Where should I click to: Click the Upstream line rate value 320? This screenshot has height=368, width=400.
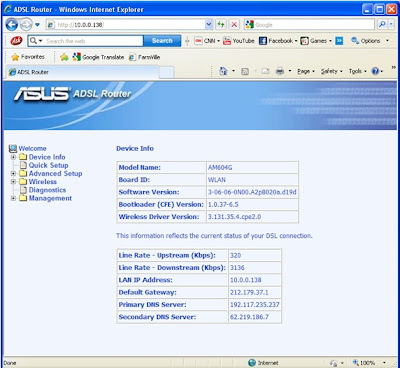point(235,256)
